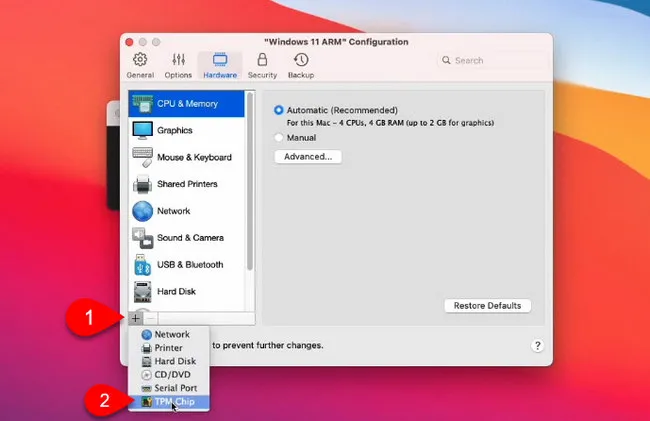Screen dimensions: 650x421
Task: Click the sidebar Hard Disk drive icon
Action: (x=142, y=292)
